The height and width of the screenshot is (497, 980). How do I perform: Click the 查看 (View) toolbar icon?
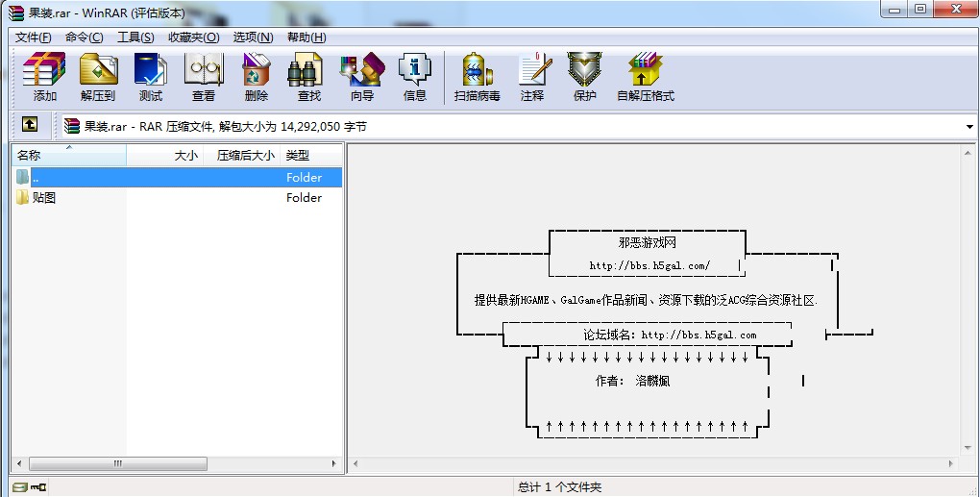tap(204, 70)
